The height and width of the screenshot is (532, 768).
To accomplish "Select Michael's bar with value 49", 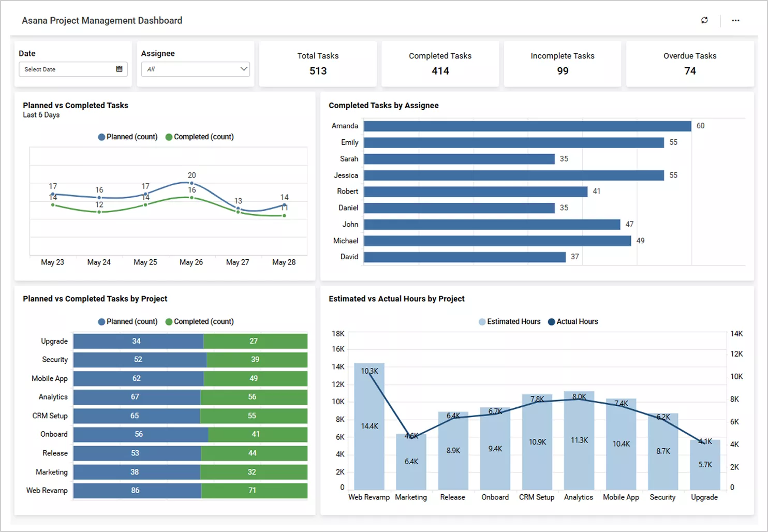I will pyautogui.click(x=497, y=241).
